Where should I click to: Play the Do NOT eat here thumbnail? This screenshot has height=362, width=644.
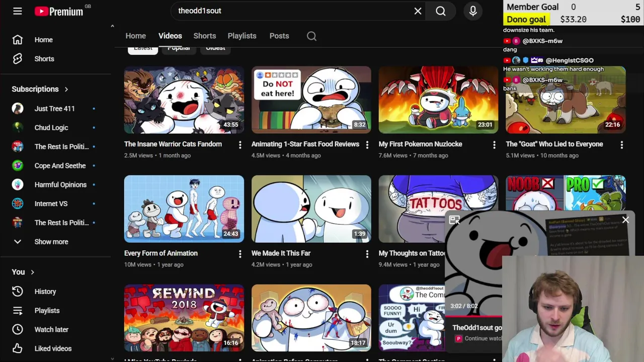pyautogui.click(x=311, y=100)
